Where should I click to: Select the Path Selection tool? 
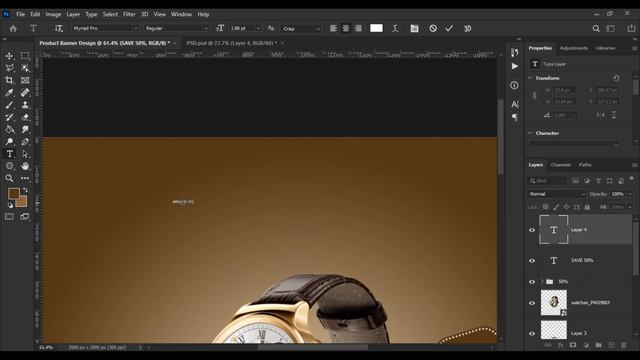point(25,154)
